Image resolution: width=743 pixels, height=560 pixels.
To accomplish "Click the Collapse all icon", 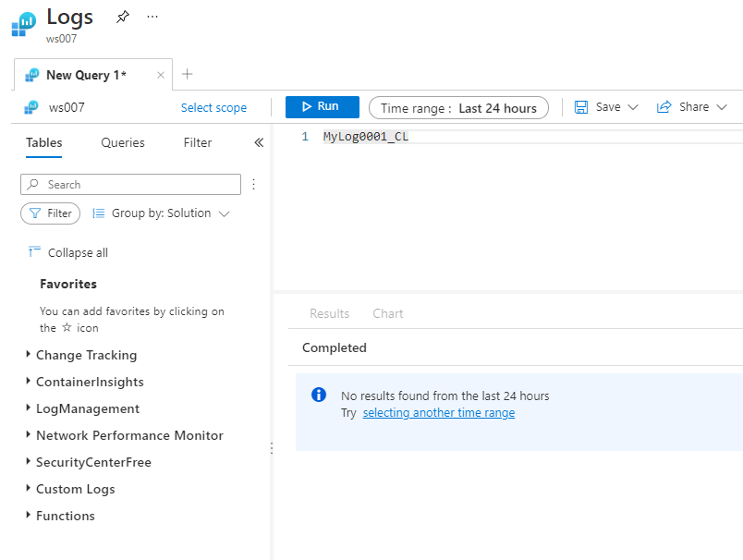I will pyautogui.click(x=35, y=252).
